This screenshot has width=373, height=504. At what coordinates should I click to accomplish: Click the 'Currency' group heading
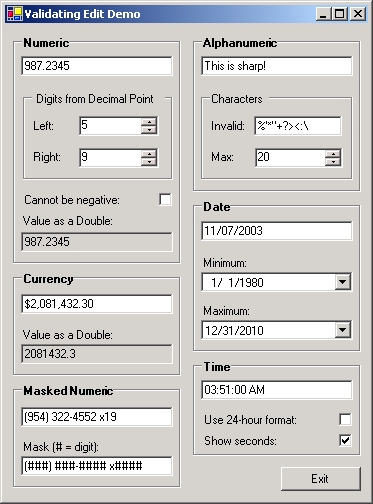[48, 279]
